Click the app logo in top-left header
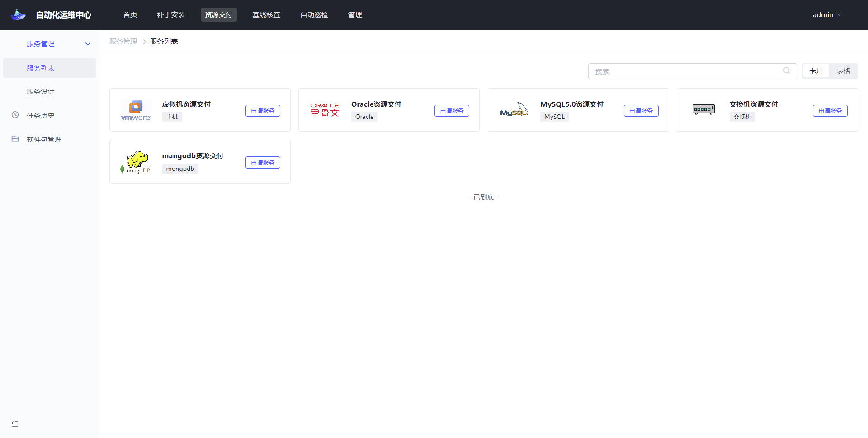Image resolution: width=868 pixels, height=438 pixels. [x=19, y=15]
